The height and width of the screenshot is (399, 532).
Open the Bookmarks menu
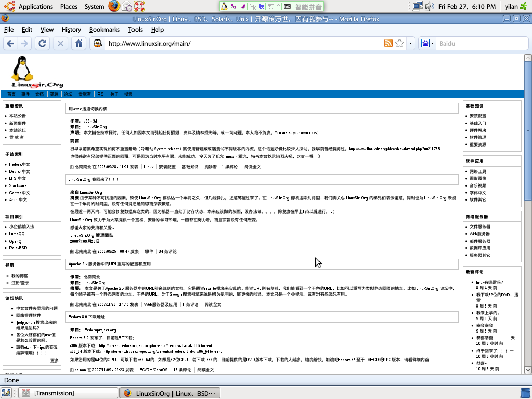104,30
